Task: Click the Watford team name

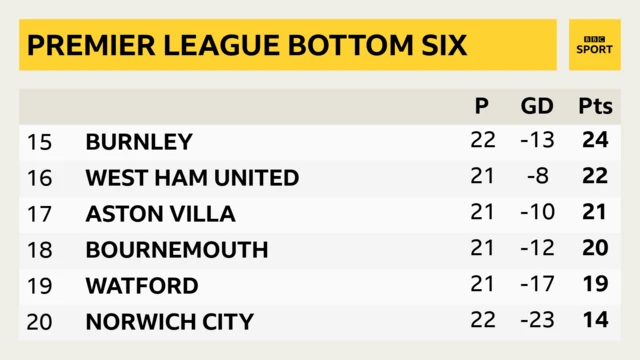Action: (x=142, y=286)
